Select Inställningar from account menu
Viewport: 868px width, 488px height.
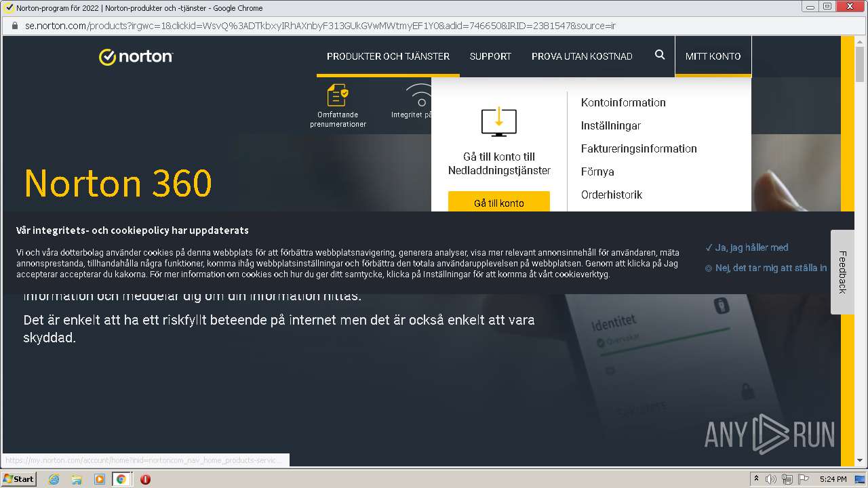tap(611, 125)
